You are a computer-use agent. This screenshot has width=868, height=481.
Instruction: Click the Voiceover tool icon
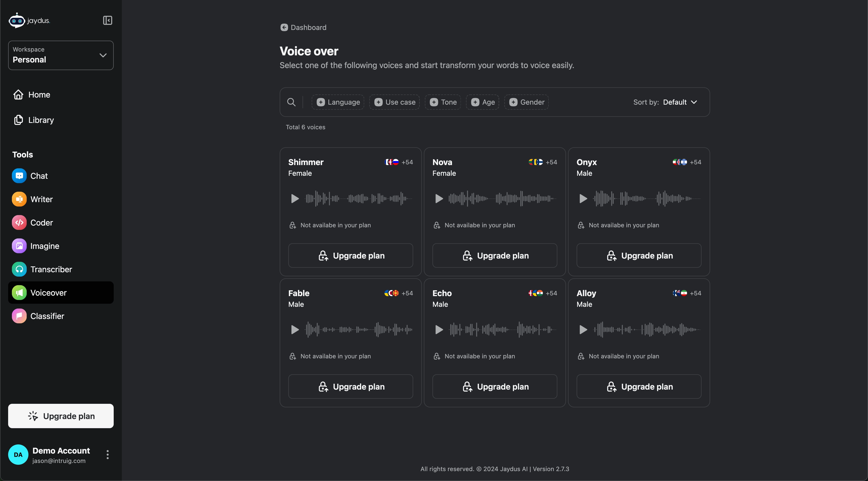tap(19, 292)
